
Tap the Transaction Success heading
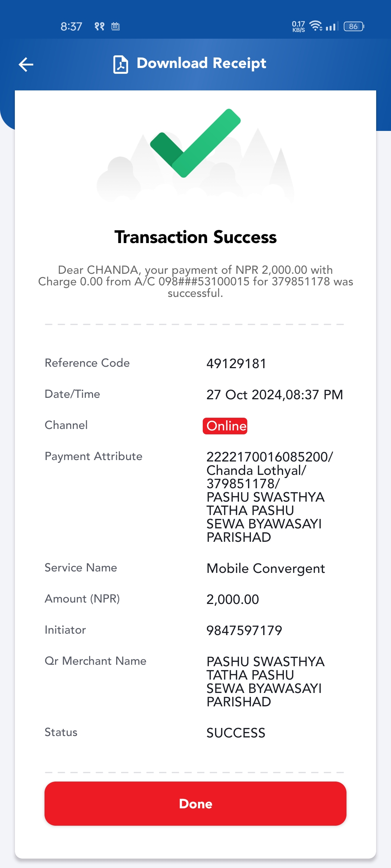[x=195, y=237]
